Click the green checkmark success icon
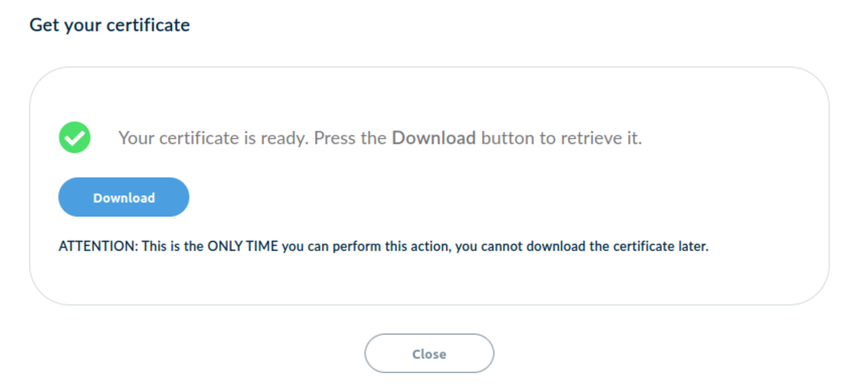The height and width of the screenshot is (385, 868). tap(75, 137)
